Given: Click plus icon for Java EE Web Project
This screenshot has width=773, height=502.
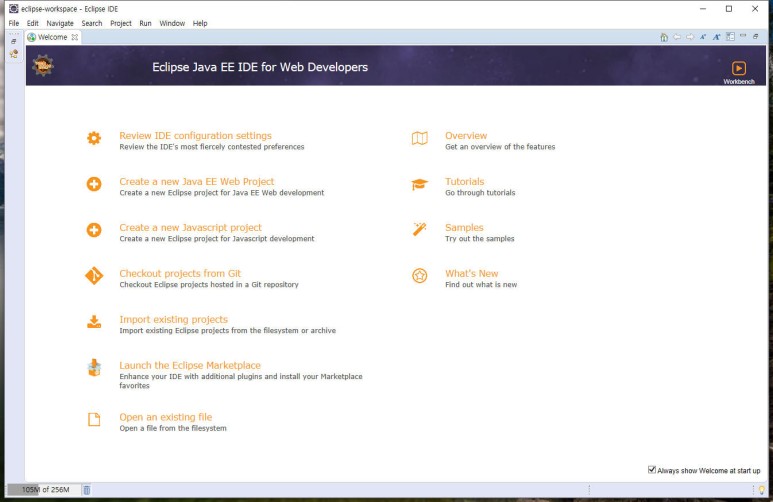Looking at the screenshot, I should click(94, 184).
